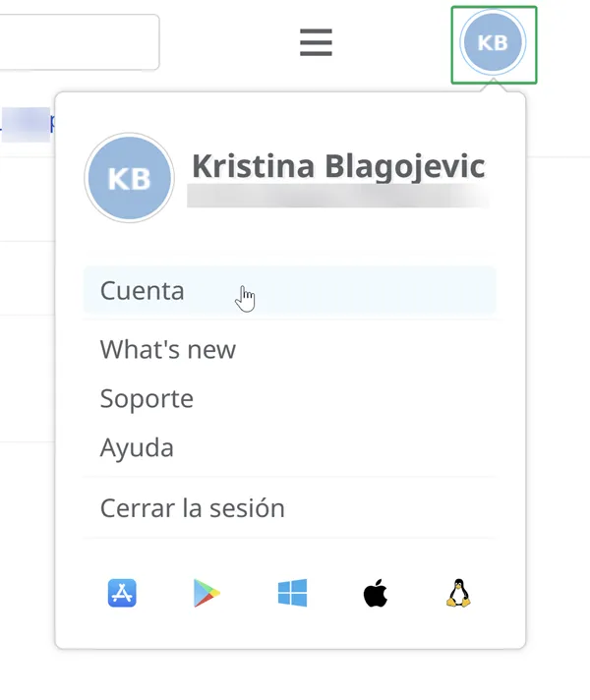
Task: Click the blurred blue link left of the popup
Action: click(x=26, y=124)
